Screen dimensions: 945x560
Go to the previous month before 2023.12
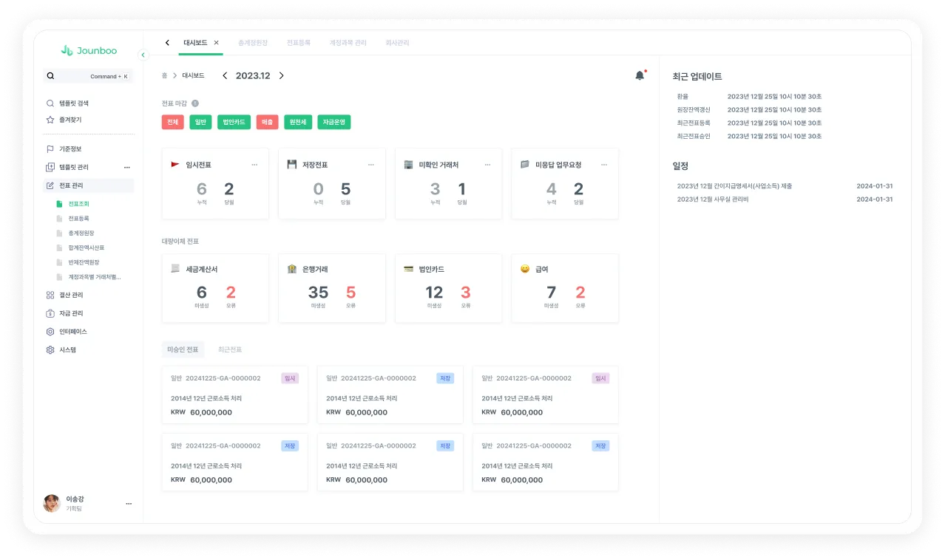tap(225, 75)
